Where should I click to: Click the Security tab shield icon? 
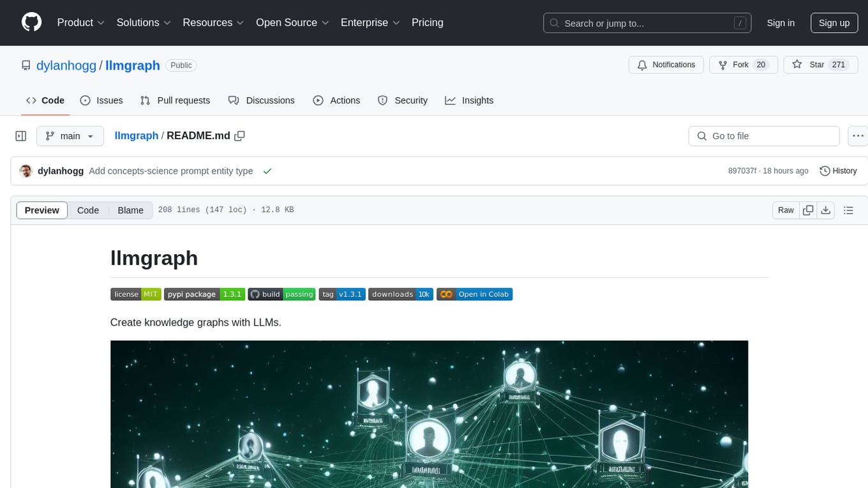point(383,100)
